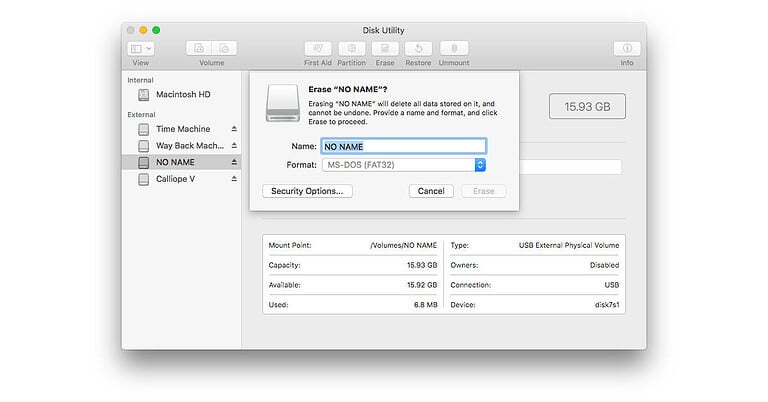Click the Calliope V drive icon
Viewport: 768px width, 402px height.
144,179
